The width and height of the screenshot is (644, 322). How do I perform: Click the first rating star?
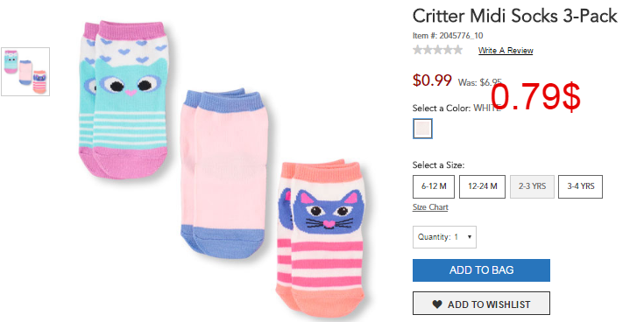point(418,50)
